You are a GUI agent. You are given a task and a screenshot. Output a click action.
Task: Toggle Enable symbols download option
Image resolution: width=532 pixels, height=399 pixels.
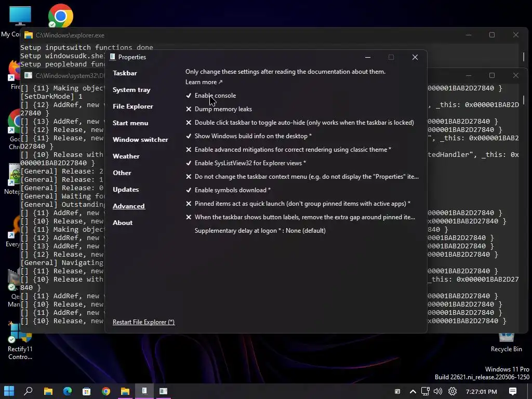pos(228,190)
